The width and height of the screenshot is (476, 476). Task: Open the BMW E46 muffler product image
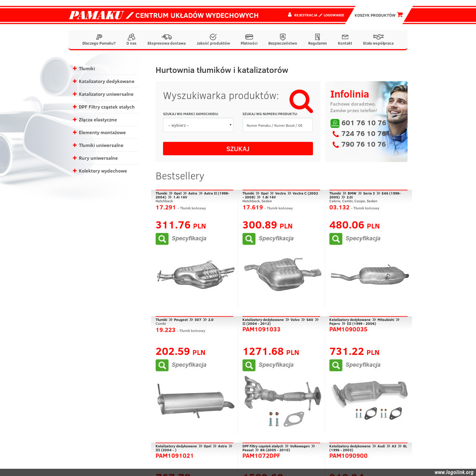370,275
